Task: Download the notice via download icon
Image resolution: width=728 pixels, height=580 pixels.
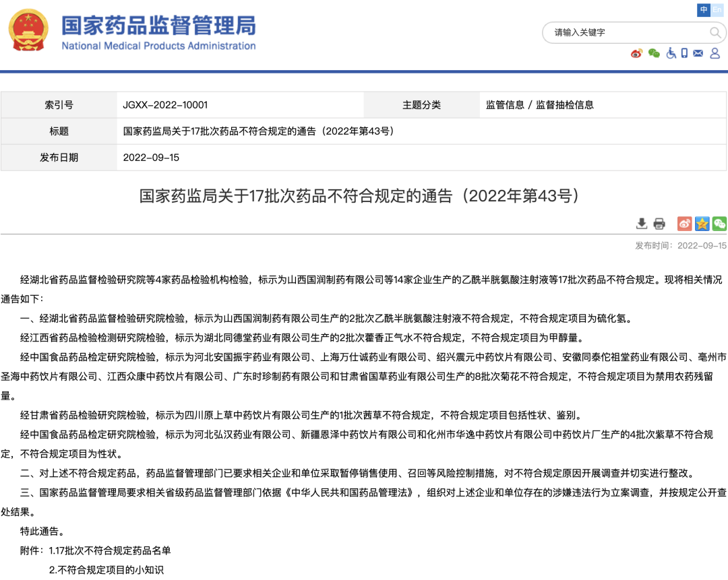Action: click(642, 224)
